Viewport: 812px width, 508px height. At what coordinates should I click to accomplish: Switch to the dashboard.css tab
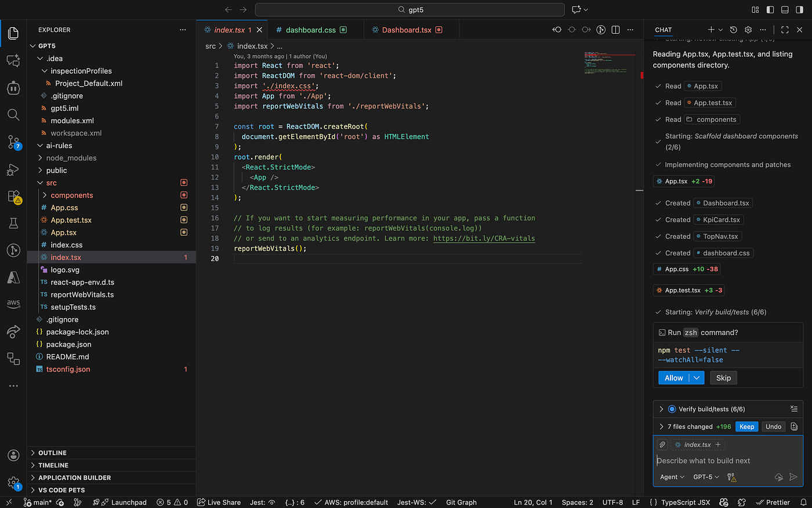pyautogui.click(x=311, y=30)
